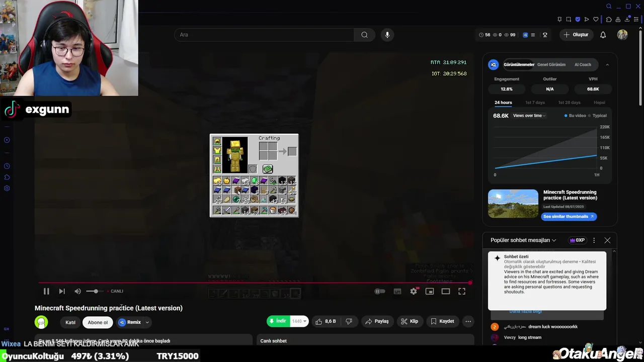Pause the live video

46,291
